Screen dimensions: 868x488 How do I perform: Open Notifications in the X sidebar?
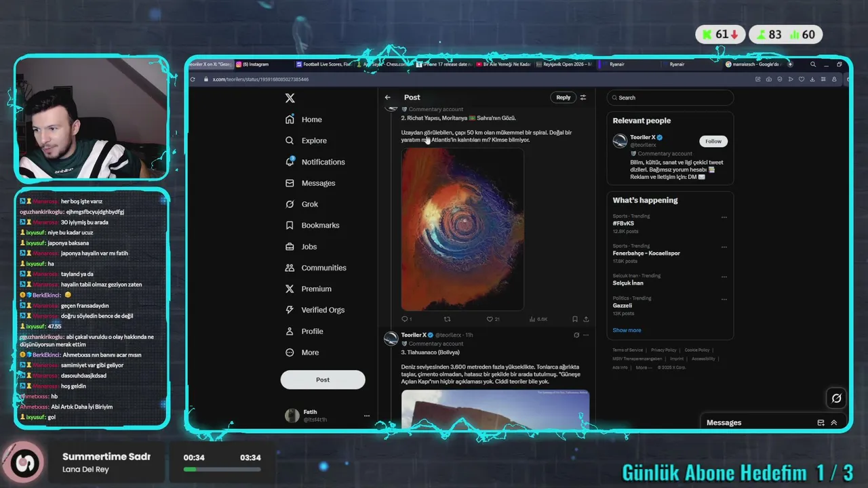[x=315, y=162]
